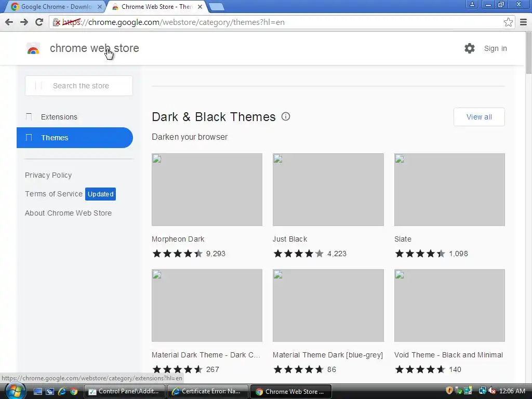Click the Slate title text

click(x=403, y=239)
